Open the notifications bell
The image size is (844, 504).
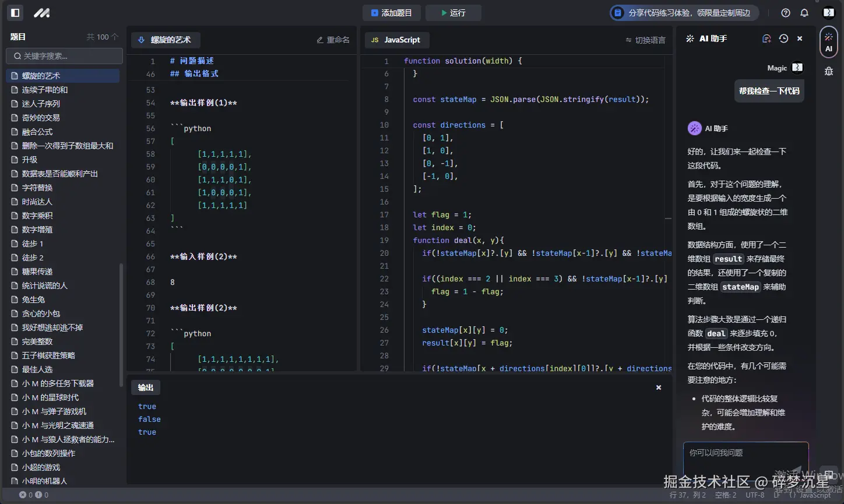(x=804, y=13)
